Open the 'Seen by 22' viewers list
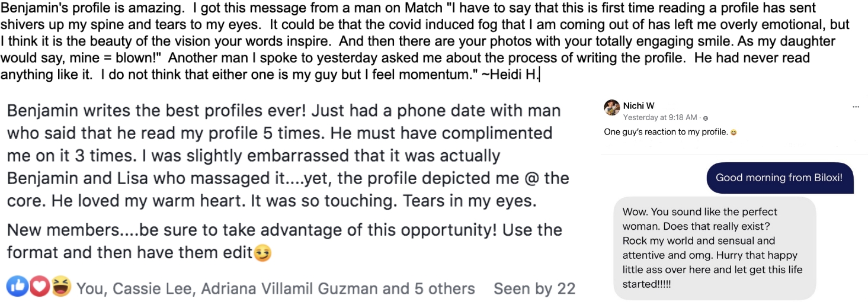This screenshot has height=302, width=868. (x=534, y=288)
